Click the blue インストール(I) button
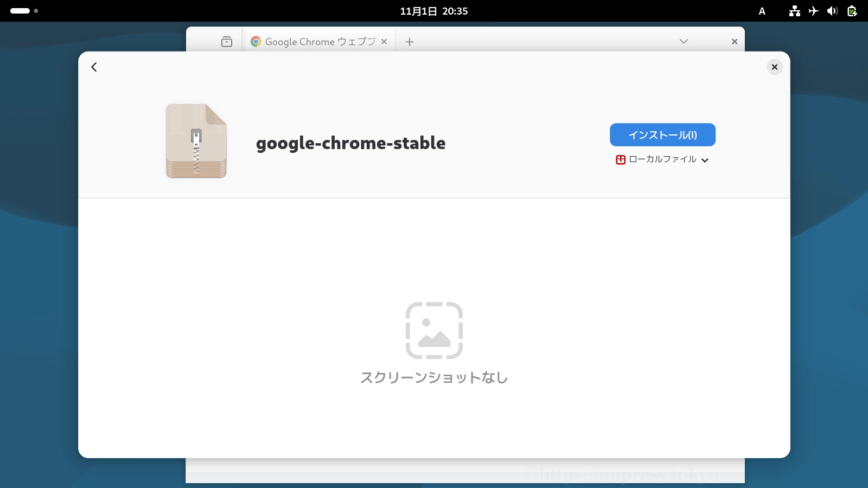 pos(662,135)
